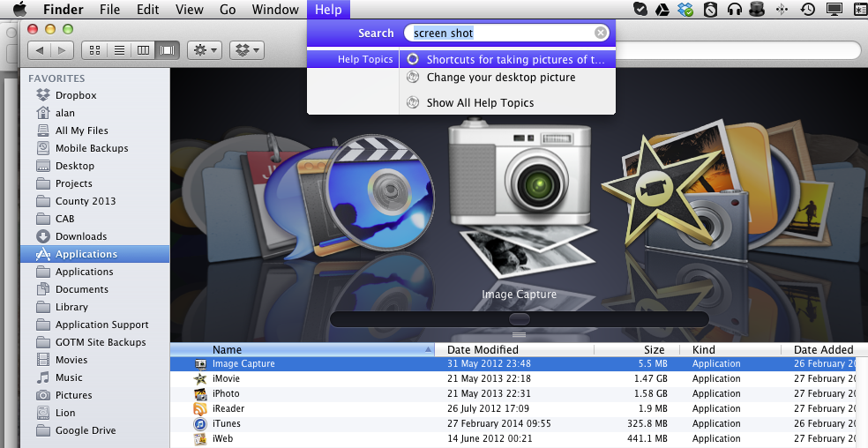Select Pictures in sidebar

[95, 395]
